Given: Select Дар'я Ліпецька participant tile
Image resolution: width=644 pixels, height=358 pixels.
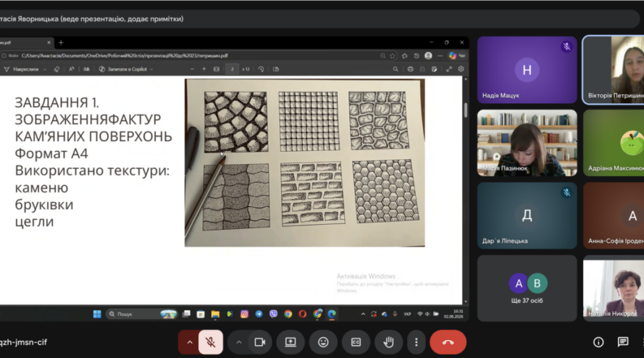Looking at the screenshot, I should pos(527,216).
